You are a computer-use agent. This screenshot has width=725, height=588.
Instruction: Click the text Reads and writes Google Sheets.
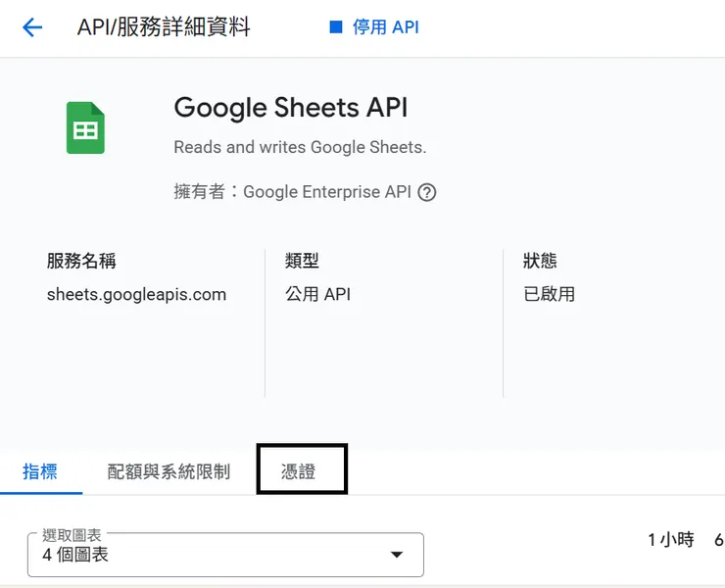point(300,147)
